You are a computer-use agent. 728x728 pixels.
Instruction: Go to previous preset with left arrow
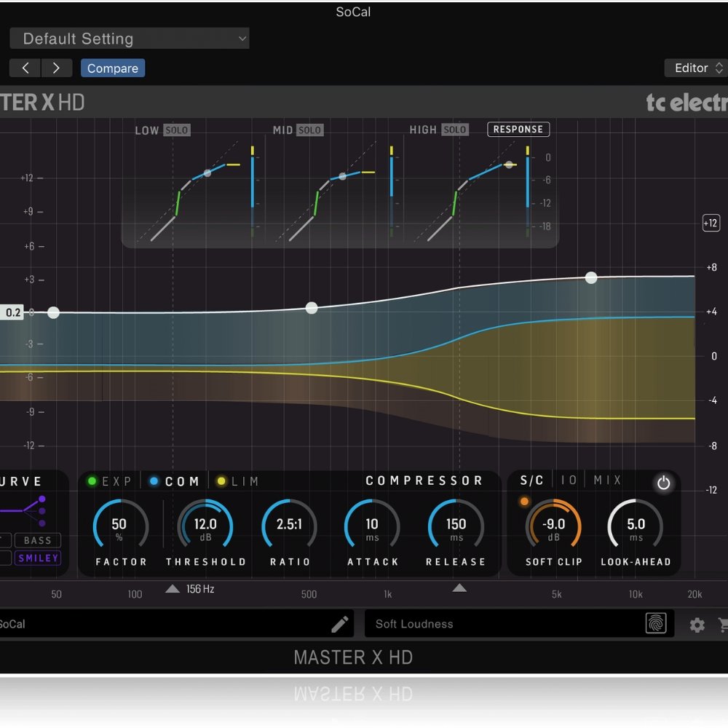tap(25, 68)
